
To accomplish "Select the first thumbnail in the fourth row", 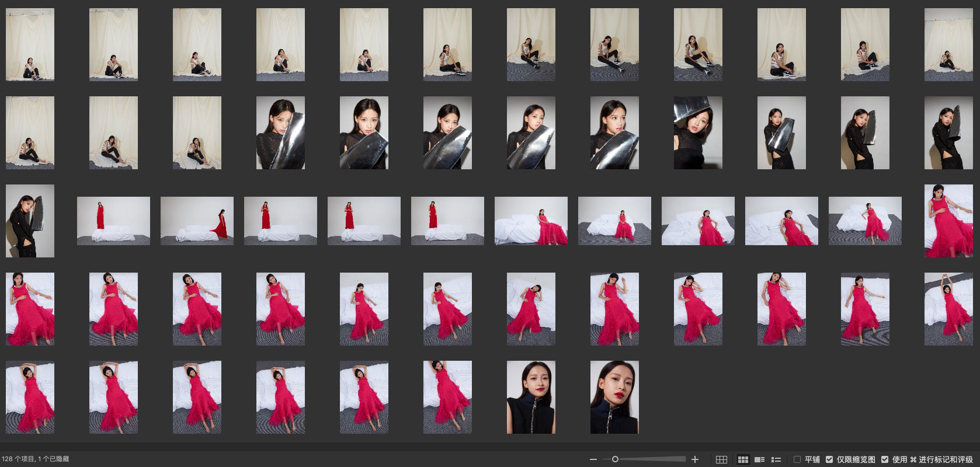I will [x=30, y=309].
